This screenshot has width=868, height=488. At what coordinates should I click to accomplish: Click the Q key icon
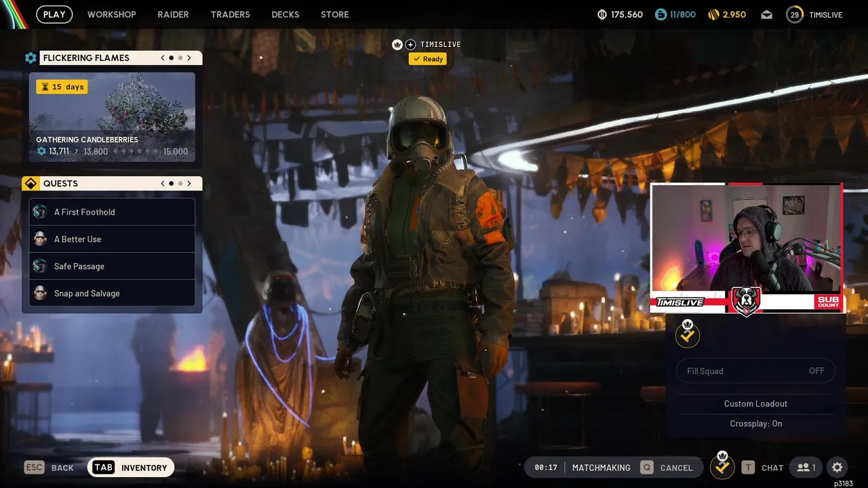click(647, 468)
